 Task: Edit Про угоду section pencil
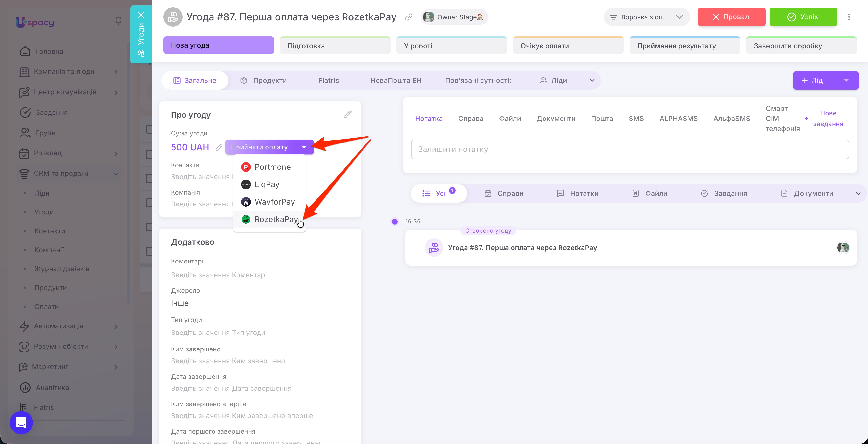[x=348, y=115]
